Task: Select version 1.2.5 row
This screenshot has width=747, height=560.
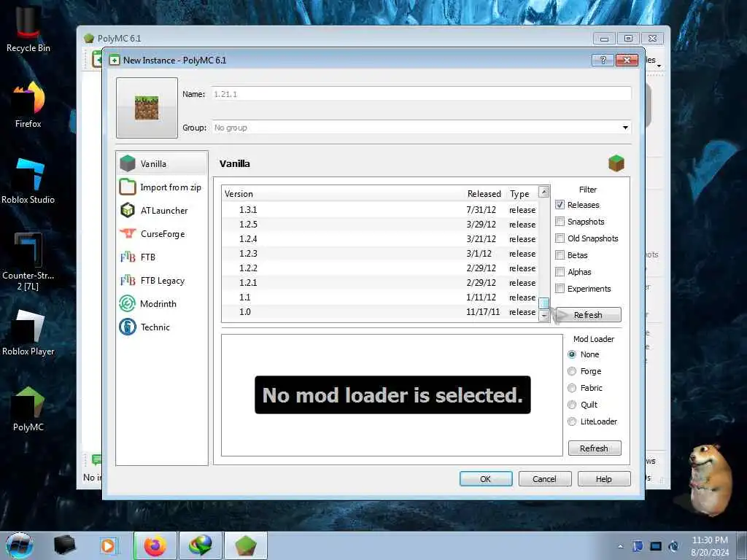Action: 380,225
